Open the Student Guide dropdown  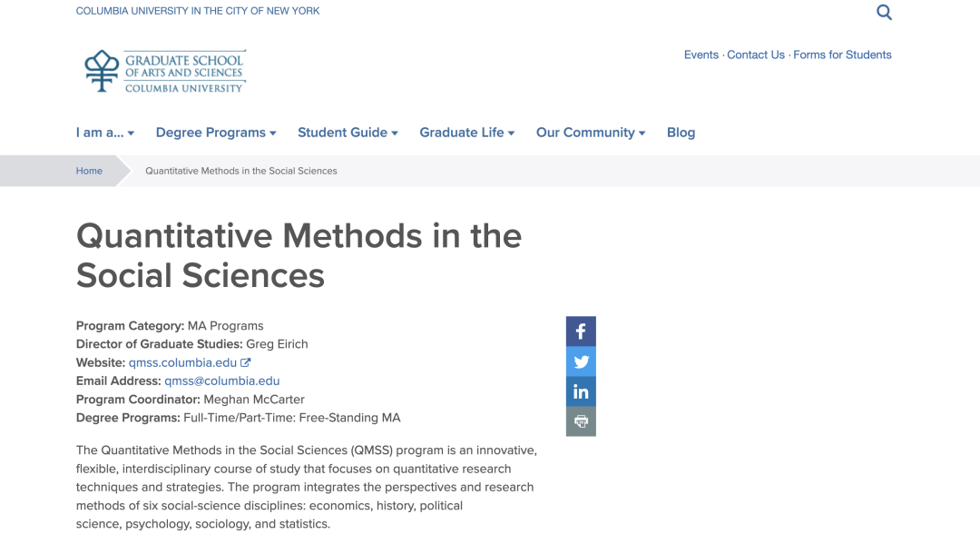tap(348, 133)
